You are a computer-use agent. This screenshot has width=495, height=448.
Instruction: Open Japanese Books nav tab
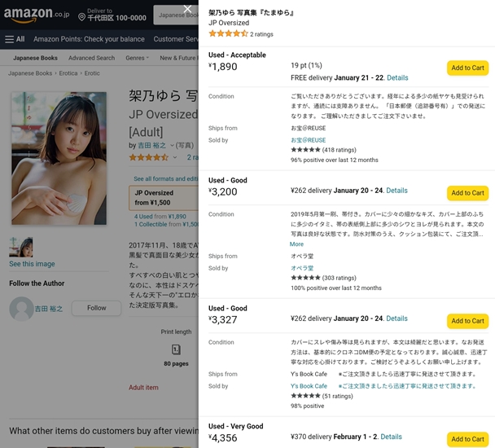click(x=35, y=58)
